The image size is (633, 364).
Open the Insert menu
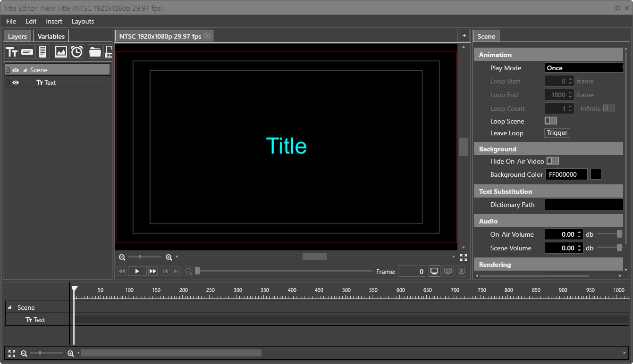click(54, 21)
